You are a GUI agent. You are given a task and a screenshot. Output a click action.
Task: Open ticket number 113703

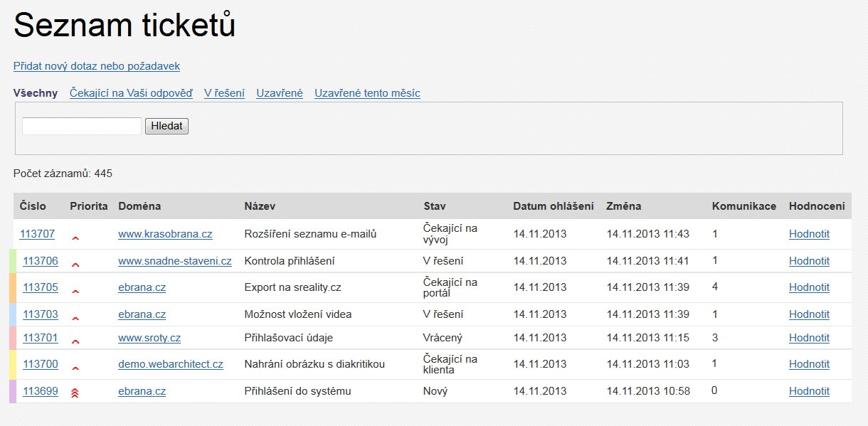(41, 314)
